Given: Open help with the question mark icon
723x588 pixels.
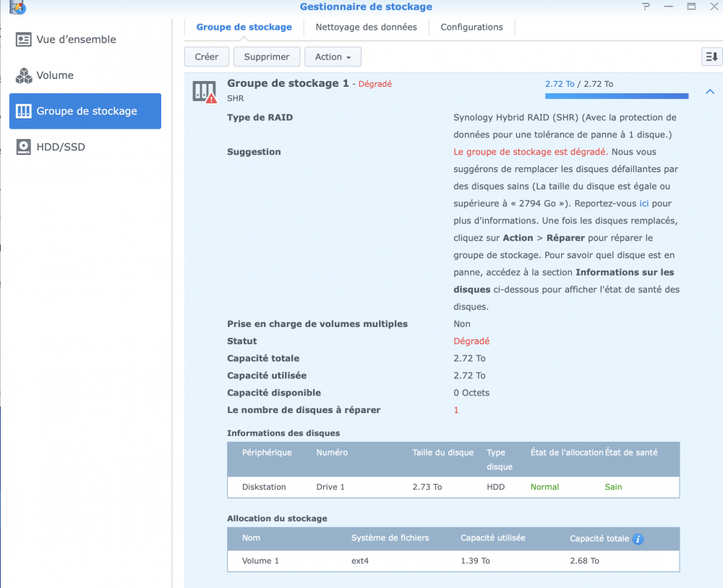Looking at the screenshot, I should [645, 7].
